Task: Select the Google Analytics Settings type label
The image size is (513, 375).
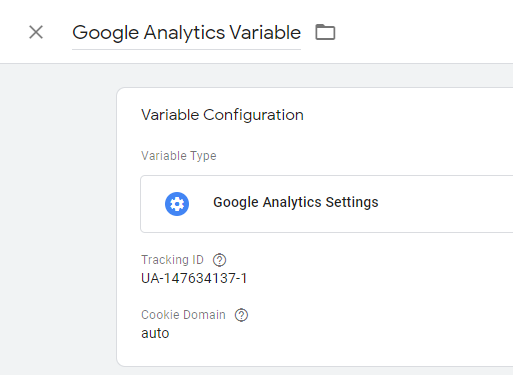Action: (296, 202)
